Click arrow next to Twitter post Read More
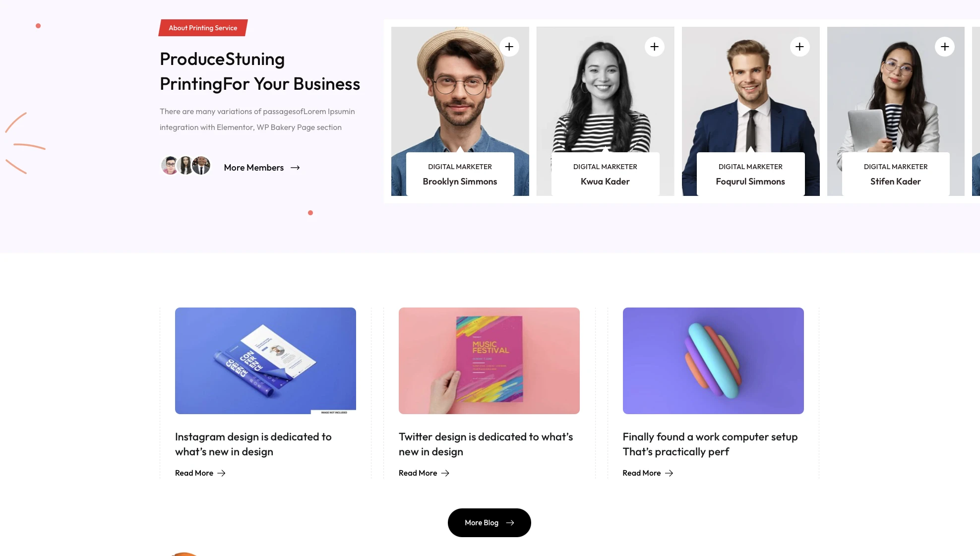Screen dimensions: 980x556 445,473
